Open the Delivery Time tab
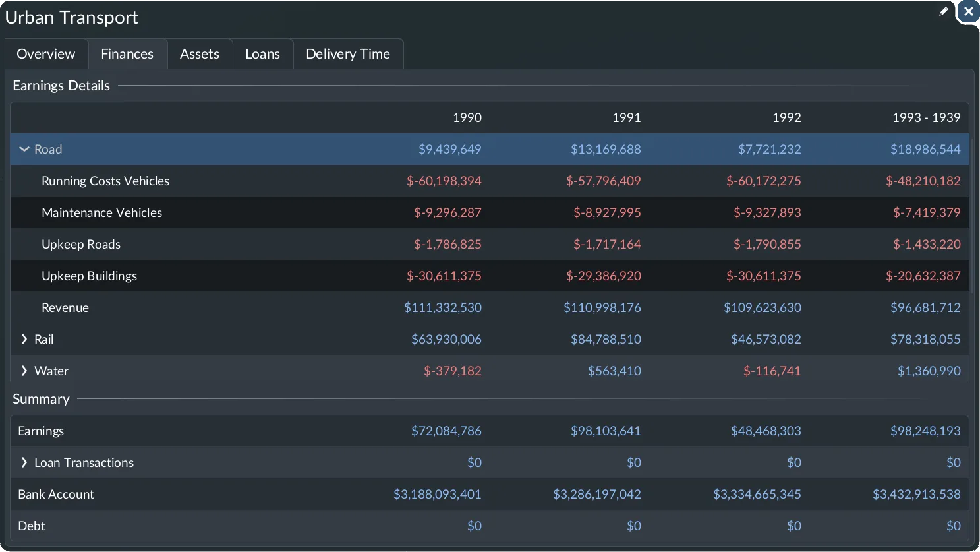This screenshot has height=552, width=980. 348,54
